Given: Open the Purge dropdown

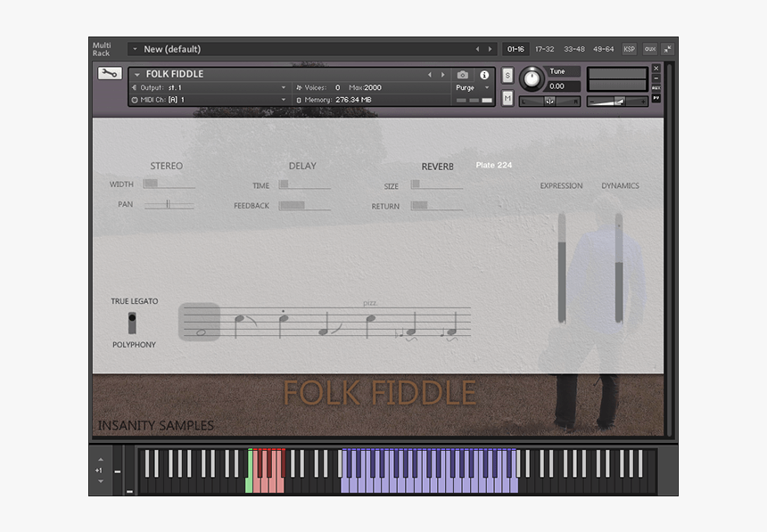Looking at the screenshot, I should [487, 87].
